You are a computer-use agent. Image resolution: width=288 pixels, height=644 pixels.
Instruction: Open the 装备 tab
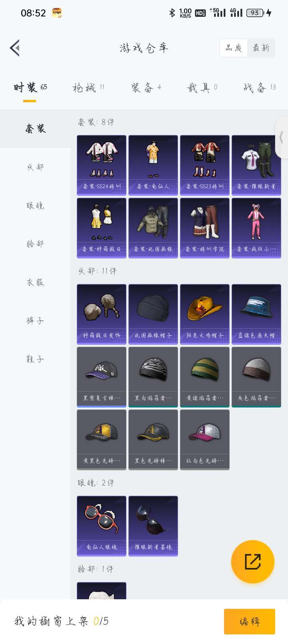[146, 87]
